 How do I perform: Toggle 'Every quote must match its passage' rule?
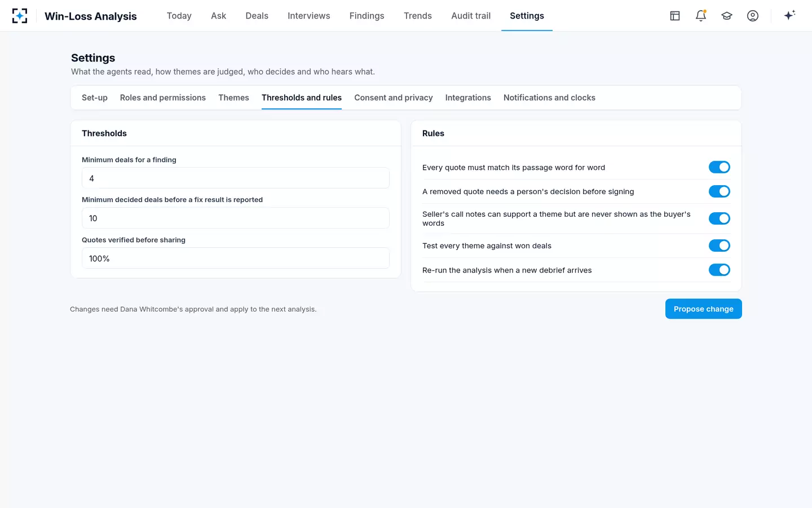coord(720,167)
